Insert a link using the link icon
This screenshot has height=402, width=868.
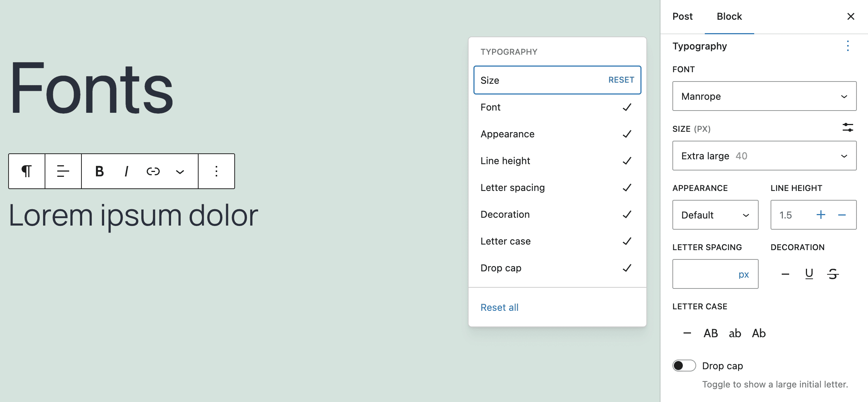[153, 171]
